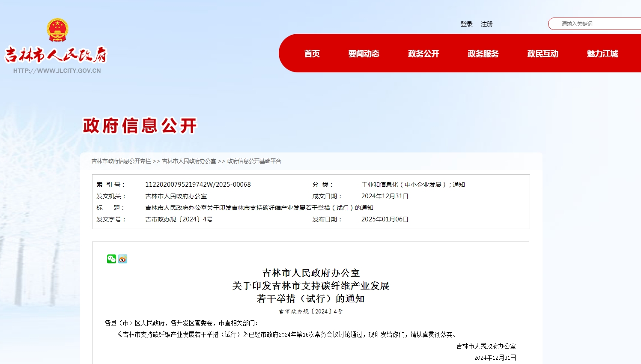
Task: Select 政务公开 navigation tab
Action: [x=423, y=54]
